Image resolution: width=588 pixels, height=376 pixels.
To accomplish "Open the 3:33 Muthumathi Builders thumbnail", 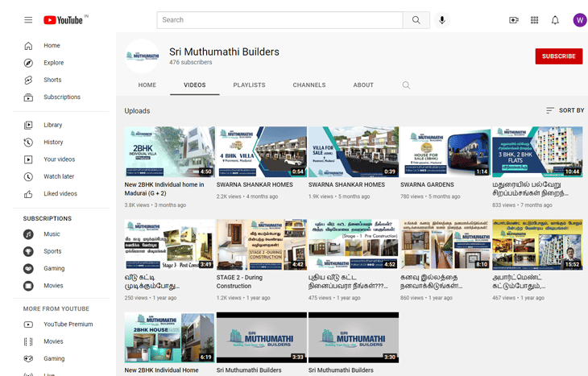I will tap(261, 337).
